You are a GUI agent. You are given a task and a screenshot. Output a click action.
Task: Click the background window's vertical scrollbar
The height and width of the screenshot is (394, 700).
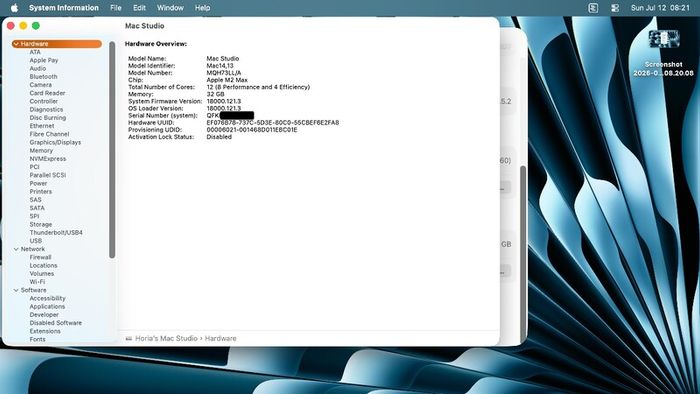point(523,254)
